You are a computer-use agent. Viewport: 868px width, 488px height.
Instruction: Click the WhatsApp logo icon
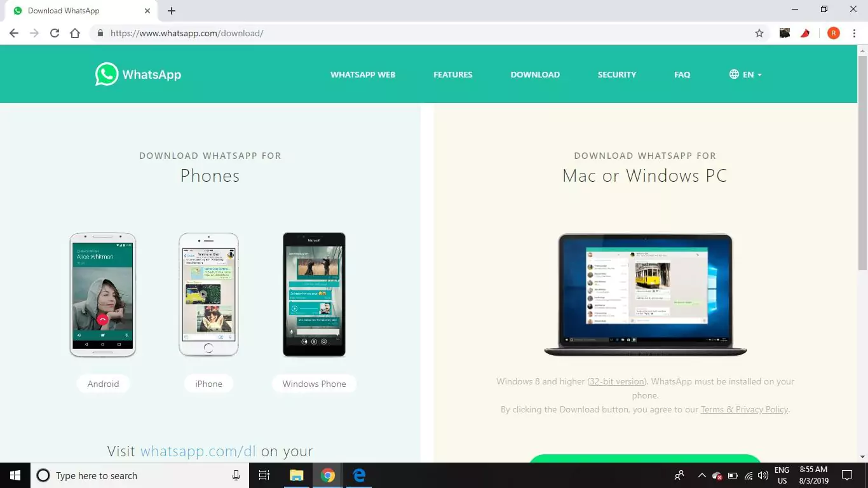105,74
